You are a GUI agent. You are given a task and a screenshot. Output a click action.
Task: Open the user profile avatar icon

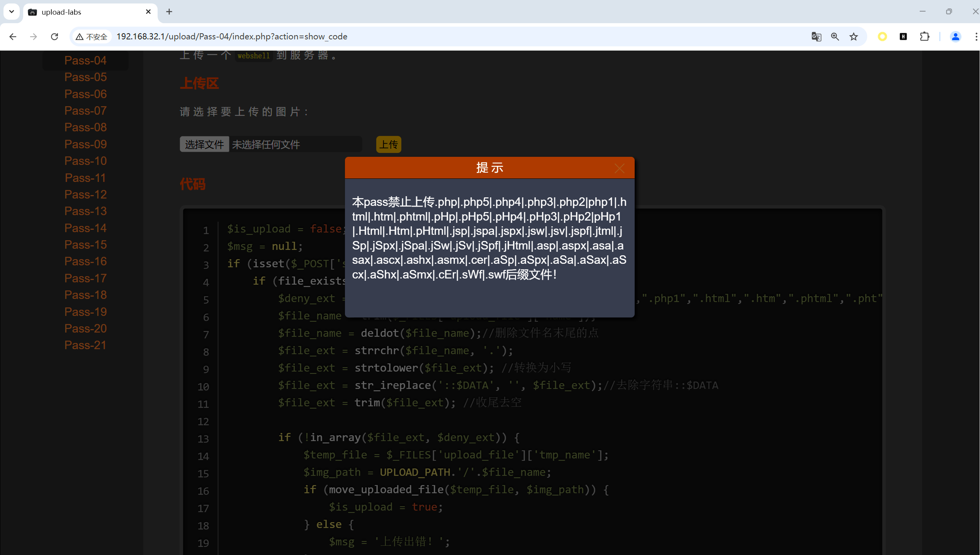pyautogui.click(x=955, y=37)
